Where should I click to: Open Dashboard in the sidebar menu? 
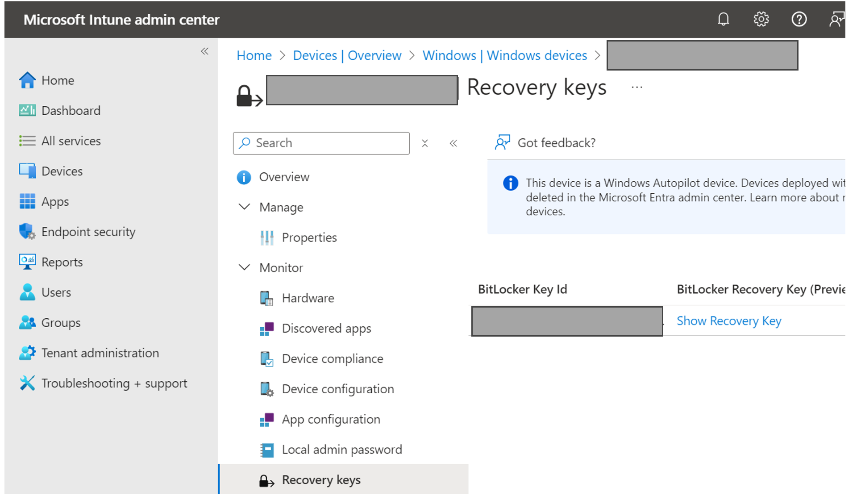71,110
